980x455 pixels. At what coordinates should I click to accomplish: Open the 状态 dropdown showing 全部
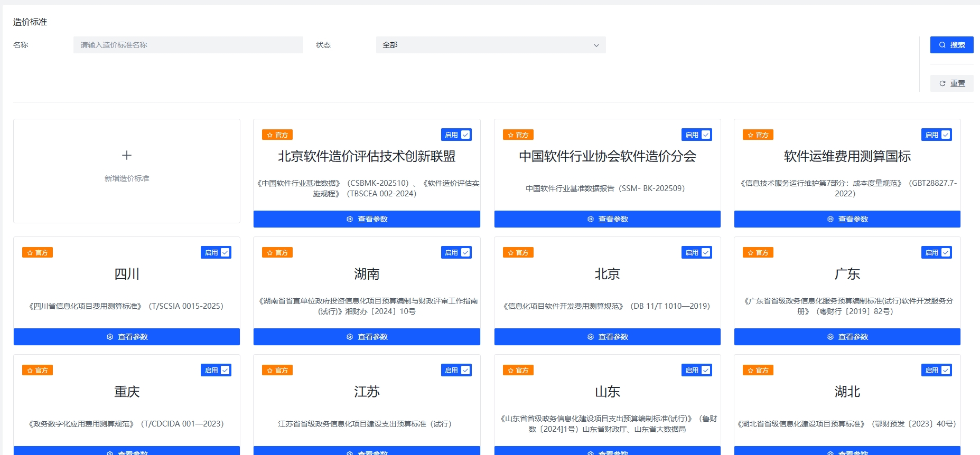click(x=491, y=45)
